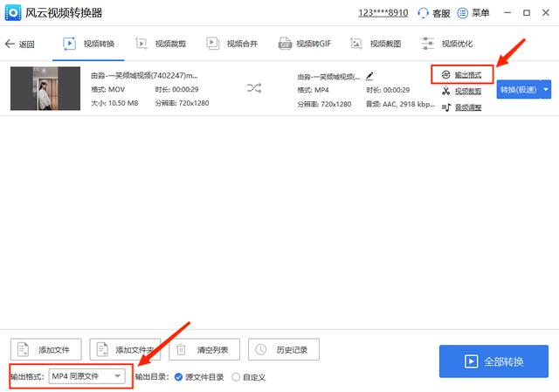Switch to the 视频截图 tab
Screen dimensions: 559x392
click(x=376, y=44)
